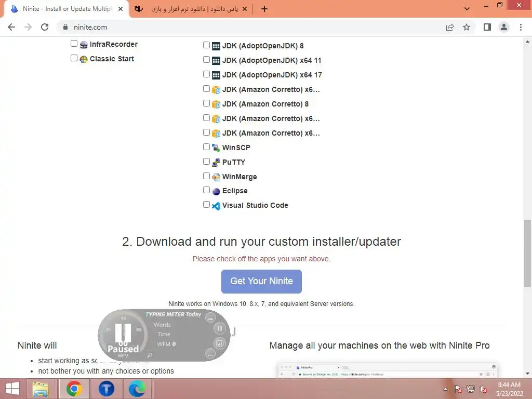Select the Eclipse checkbox
Viewport: 532px width, 399px height.
206,190
